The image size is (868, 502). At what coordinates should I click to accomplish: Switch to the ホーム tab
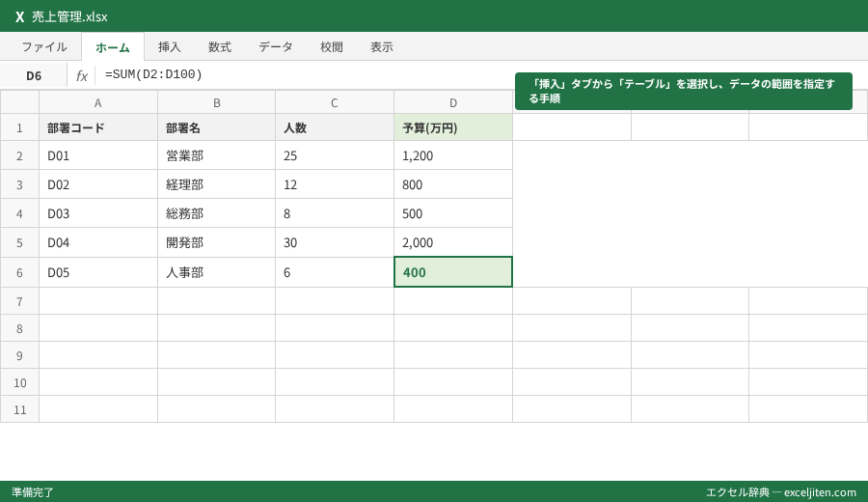point(113,47)
